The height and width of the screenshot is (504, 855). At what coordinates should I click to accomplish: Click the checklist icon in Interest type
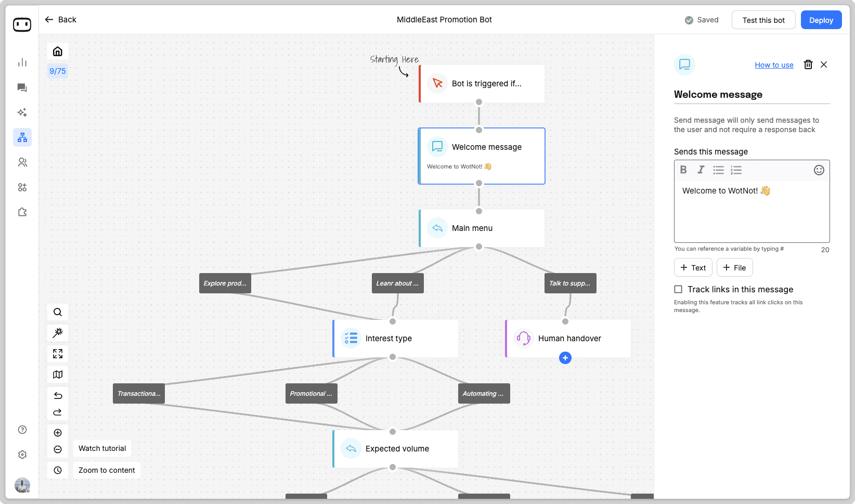(351, 338)
